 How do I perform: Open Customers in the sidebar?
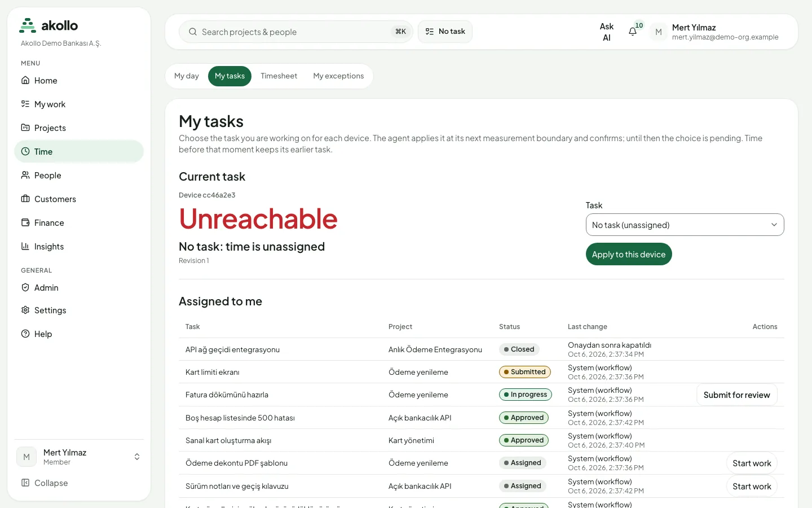point(79,199)
